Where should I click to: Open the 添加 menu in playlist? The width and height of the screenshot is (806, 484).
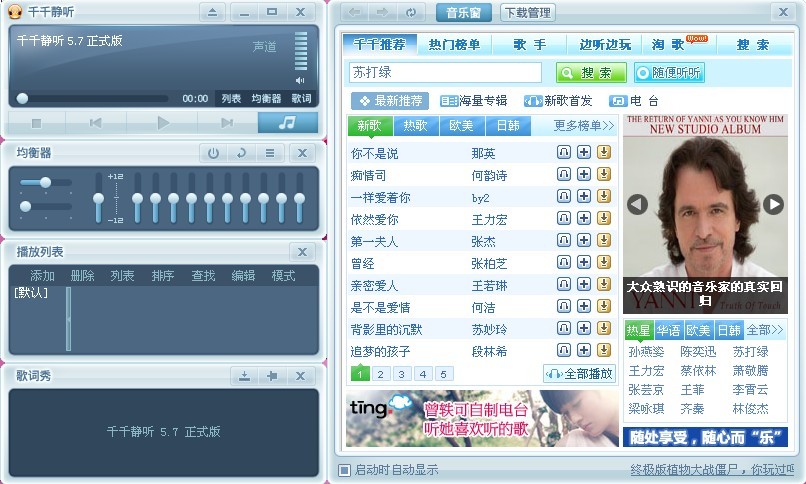42,276
